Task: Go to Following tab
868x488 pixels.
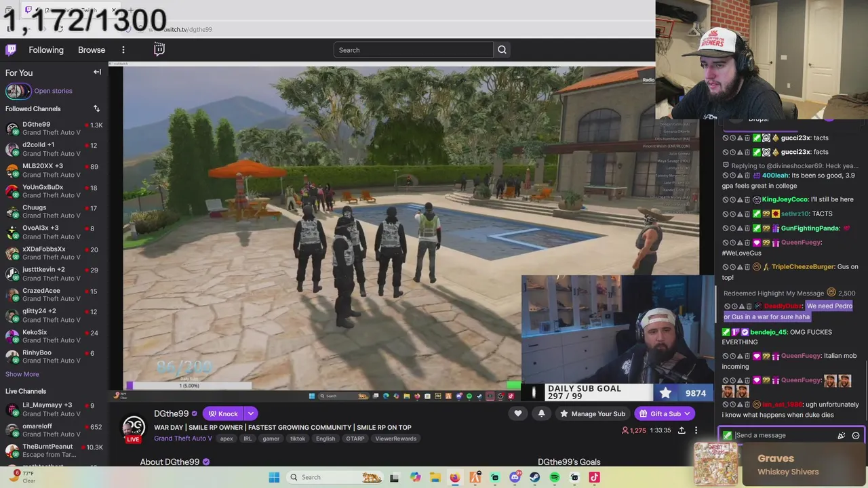Action: [46, 49]
